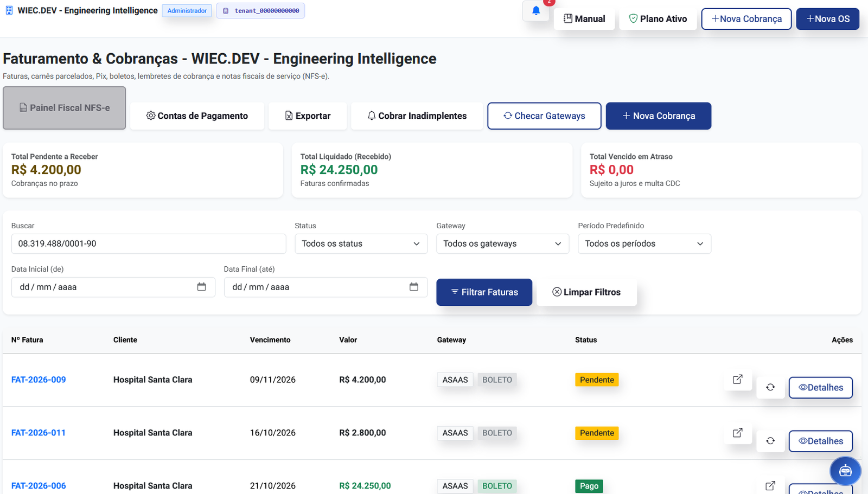
Task: Apply filters with Filtrar Faturas
Action: click(x=484, y=292)
